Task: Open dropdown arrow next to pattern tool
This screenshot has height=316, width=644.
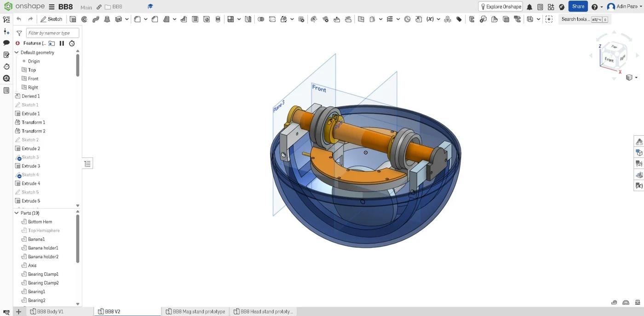Action: (239, 19)
